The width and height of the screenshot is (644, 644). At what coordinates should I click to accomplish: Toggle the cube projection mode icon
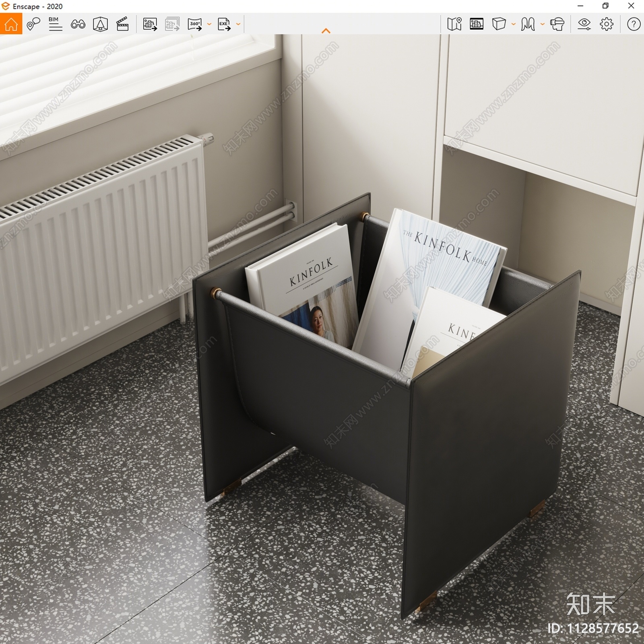click(x=499, y=24)
